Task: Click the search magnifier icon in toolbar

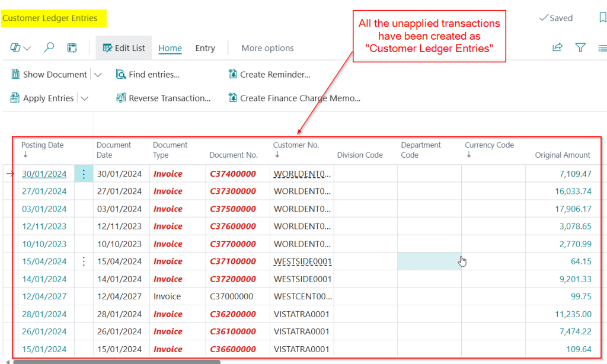Action: pos(49,48)
